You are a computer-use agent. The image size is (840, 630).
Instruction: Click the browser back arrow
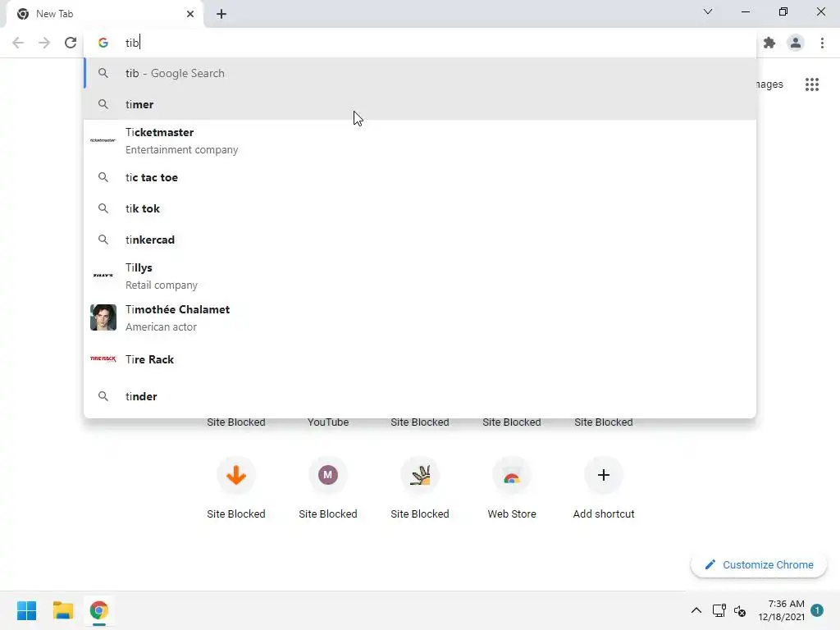[18, 43]
